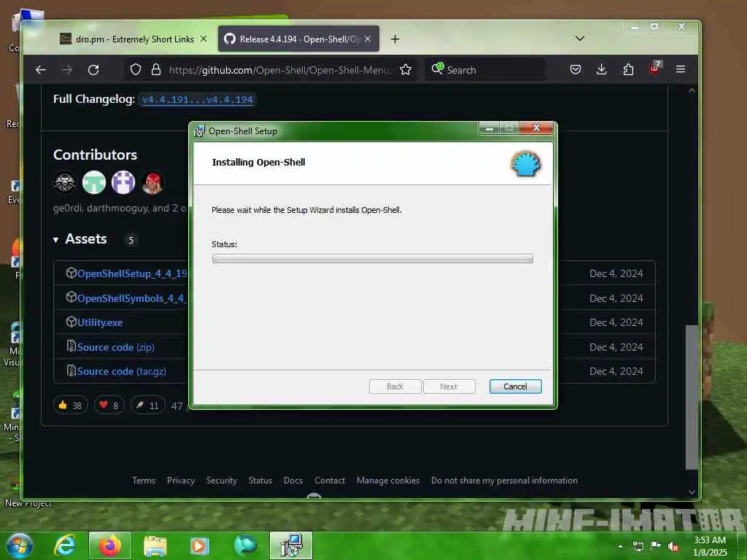Download Utility.exe asset
The height and width of the screenshot is (560, 747).
click(x=99, y=322)
